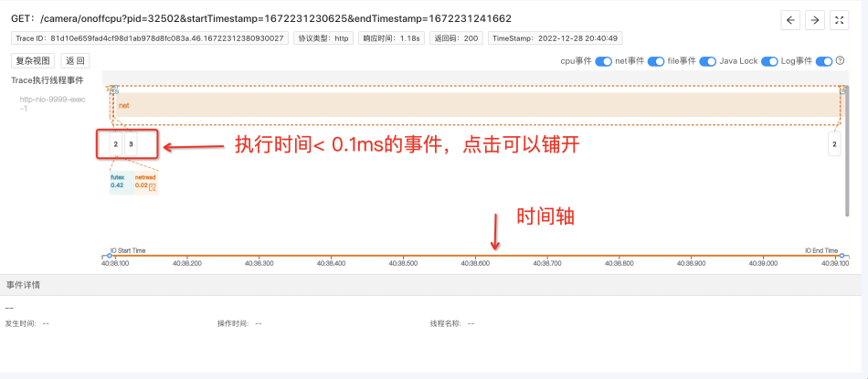Expand the right-side collapsed box labeled 2
Image resolution: width=868 pixels, height=379 pixels.
tap(834, 144)
